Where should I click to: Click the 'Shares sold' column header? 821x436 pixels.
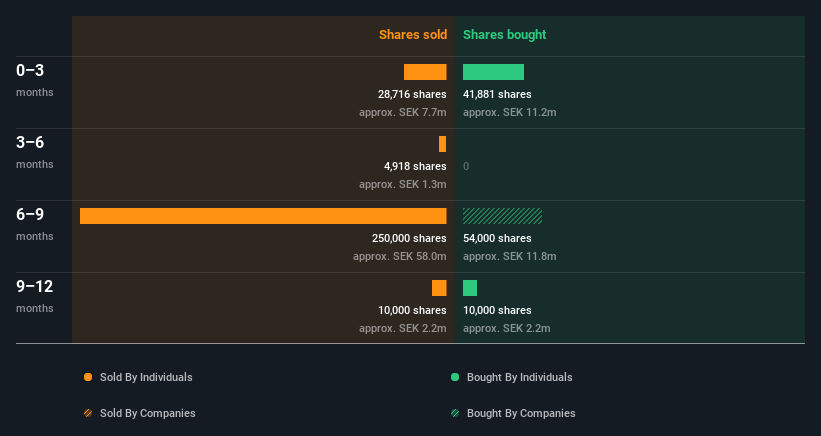coord(413,35)
